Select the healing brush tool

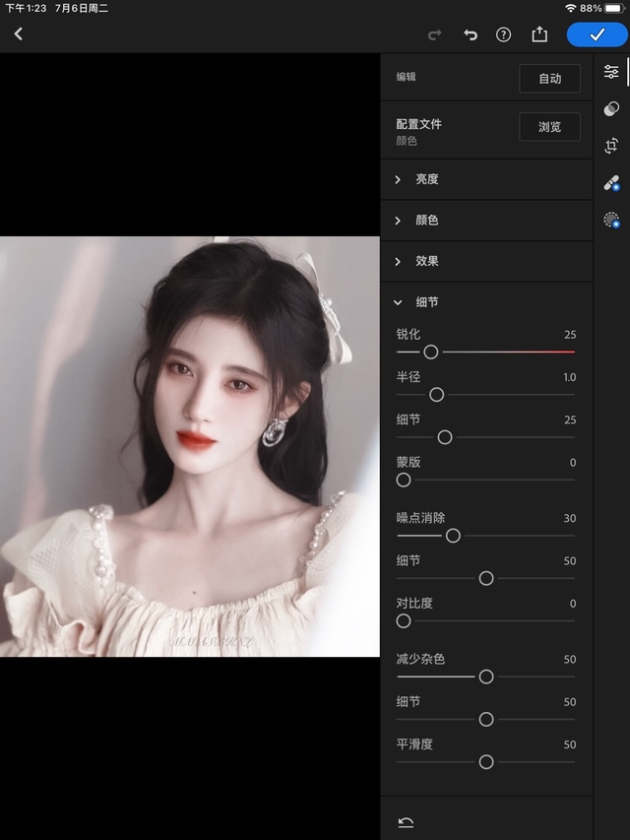[611, 183]
